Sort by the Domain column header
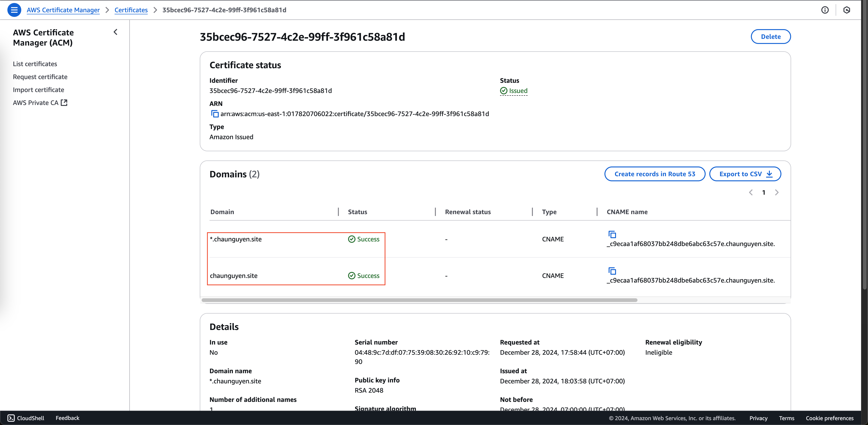This screenshot has height=425, width=868. (222, 212)
